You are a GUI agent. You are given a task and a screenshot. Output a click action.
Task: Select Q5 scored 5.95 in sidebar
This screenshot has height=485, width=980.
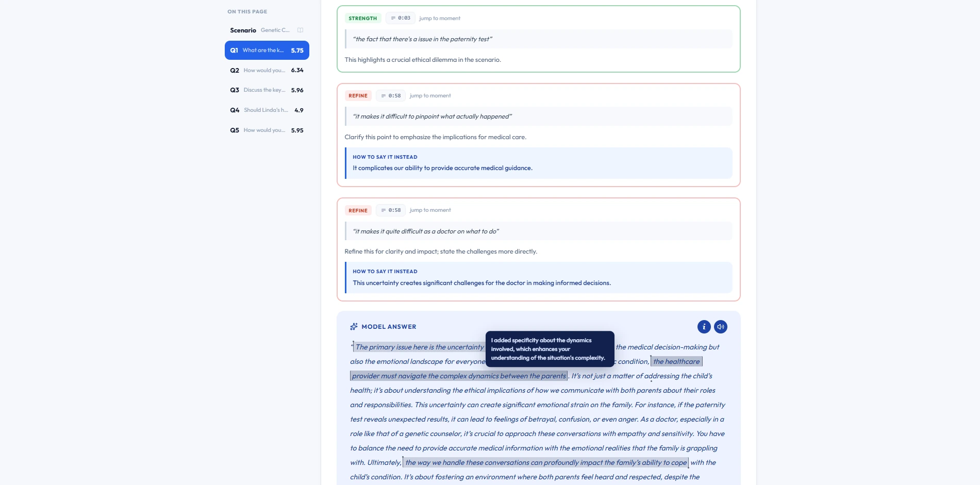267,130
